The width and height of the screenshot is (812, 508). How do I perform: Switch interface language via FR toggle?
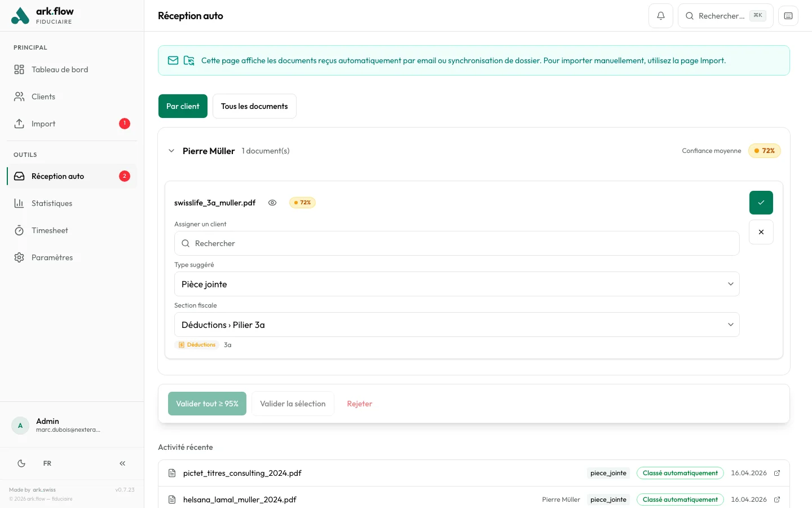(x=47, y=463)
